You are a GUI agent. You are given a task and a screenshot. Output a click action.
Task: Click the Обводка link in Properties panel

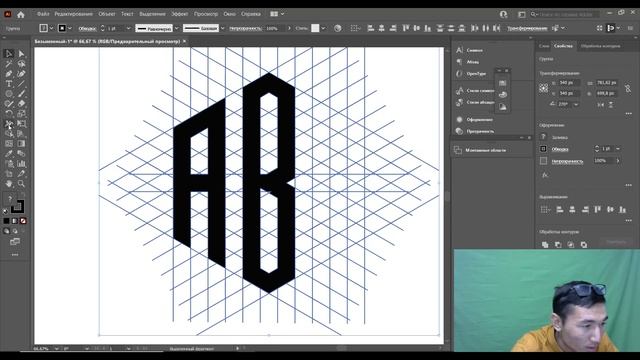coord(560,149)
